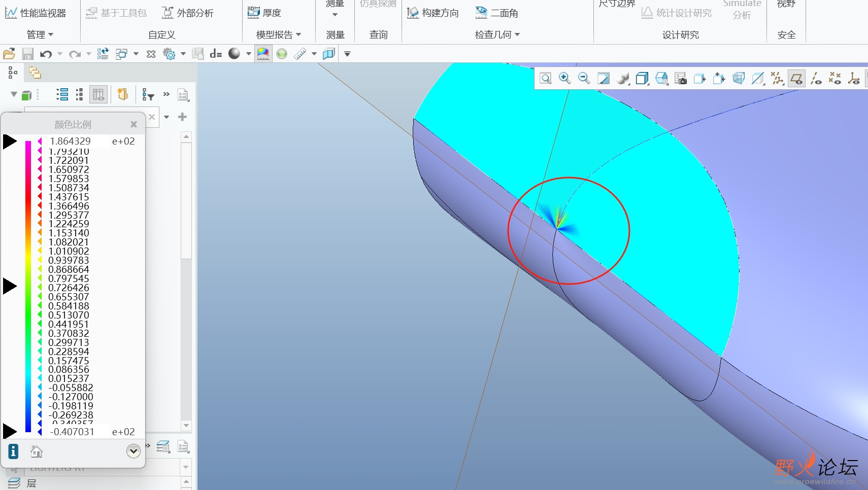Open the datum display filters dropdown

tap(777, 79)
